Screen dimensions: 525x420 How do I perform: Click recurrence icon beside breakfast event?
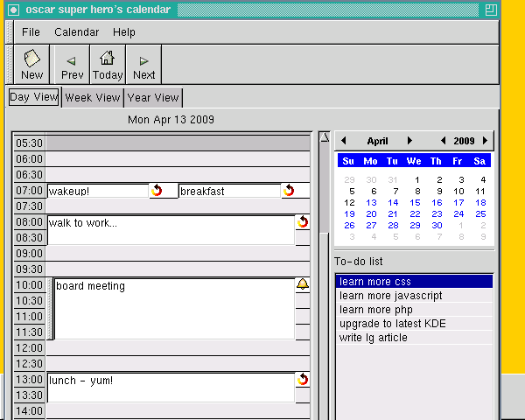tap(288, 191)
